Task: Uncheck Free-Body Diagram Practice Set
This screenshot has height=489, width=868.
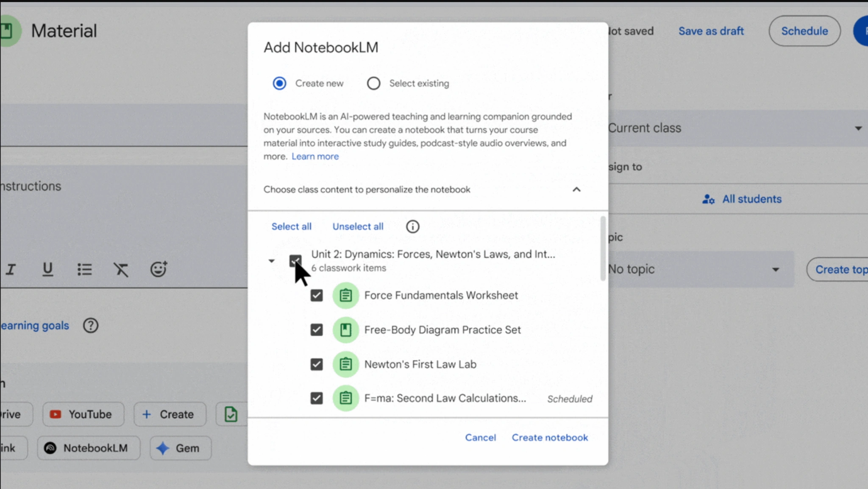Action: (x=317, y=330)
